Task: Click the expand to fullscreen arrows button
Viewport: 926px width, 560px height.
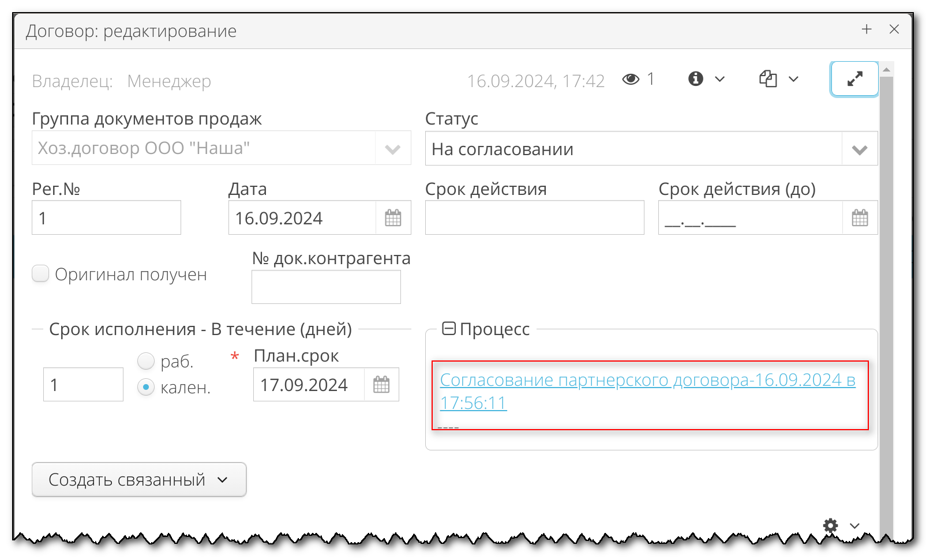Action: coord(854,78)
